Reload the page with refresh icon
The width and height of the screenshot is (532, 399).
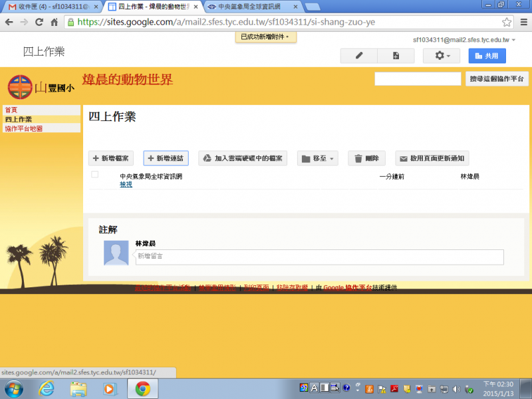pos(39,23)
